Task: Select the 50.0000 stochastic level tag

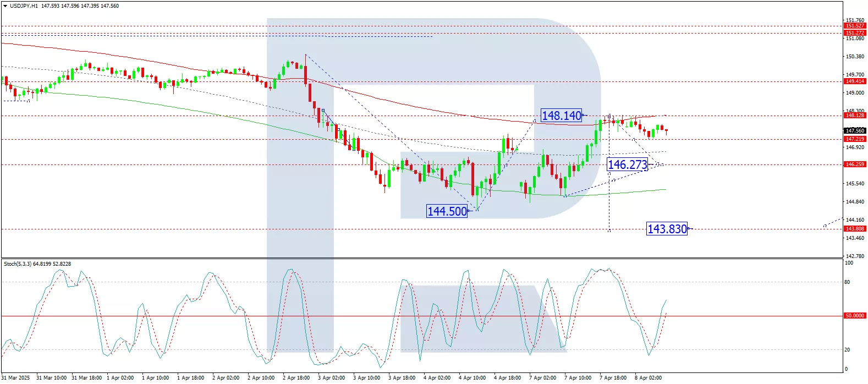Action: pos(855,316)
